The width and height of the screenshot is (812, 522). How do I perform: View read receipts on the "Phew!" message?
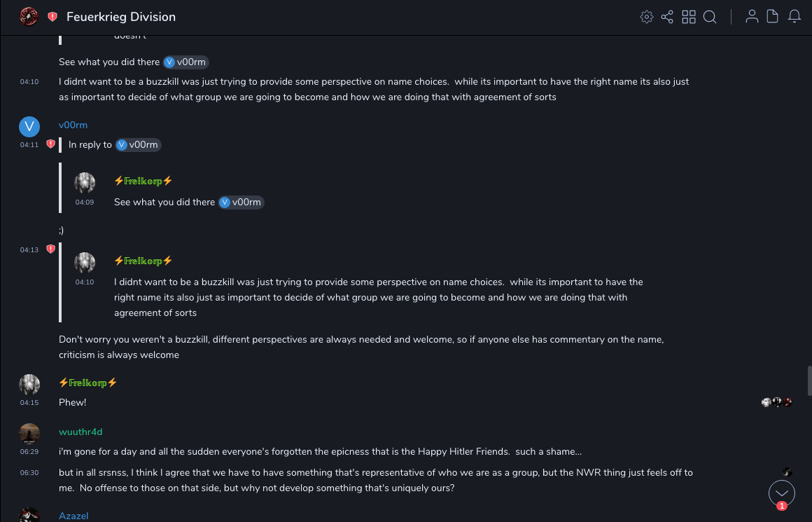click(777, 402)
